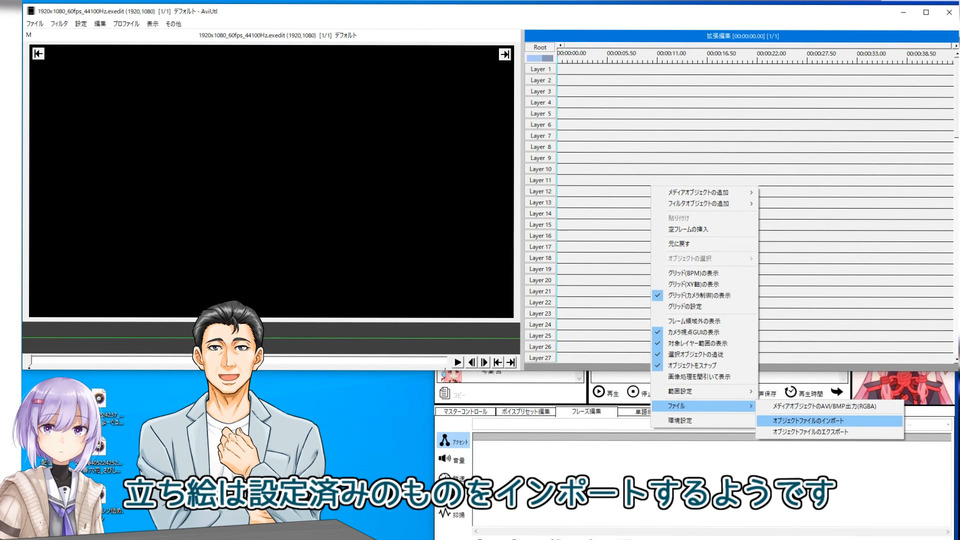Open the フィルタ menu in menu bar

(59, 24)
